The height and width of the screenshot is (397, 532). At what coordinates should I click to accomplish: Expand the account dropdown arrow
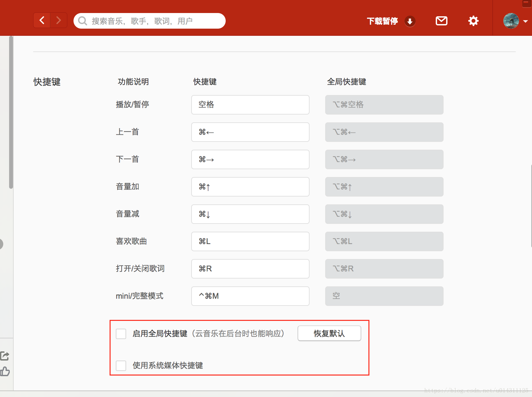pos(525,21)
